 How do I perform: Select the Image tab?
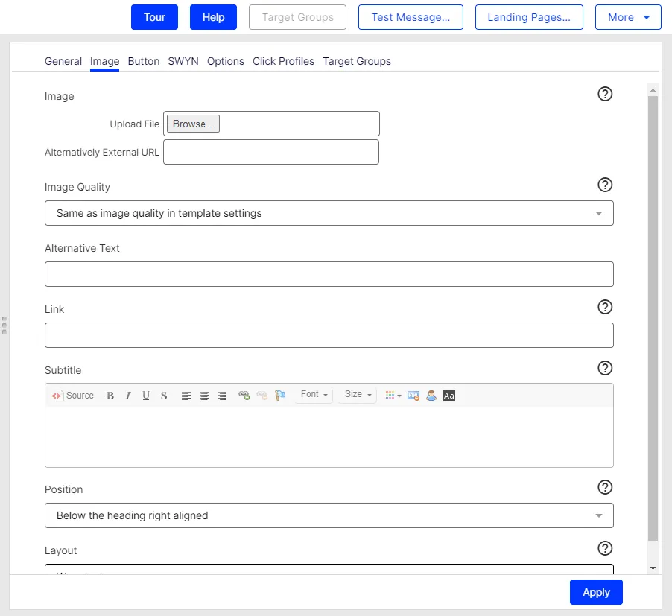(x=104, y=61)
